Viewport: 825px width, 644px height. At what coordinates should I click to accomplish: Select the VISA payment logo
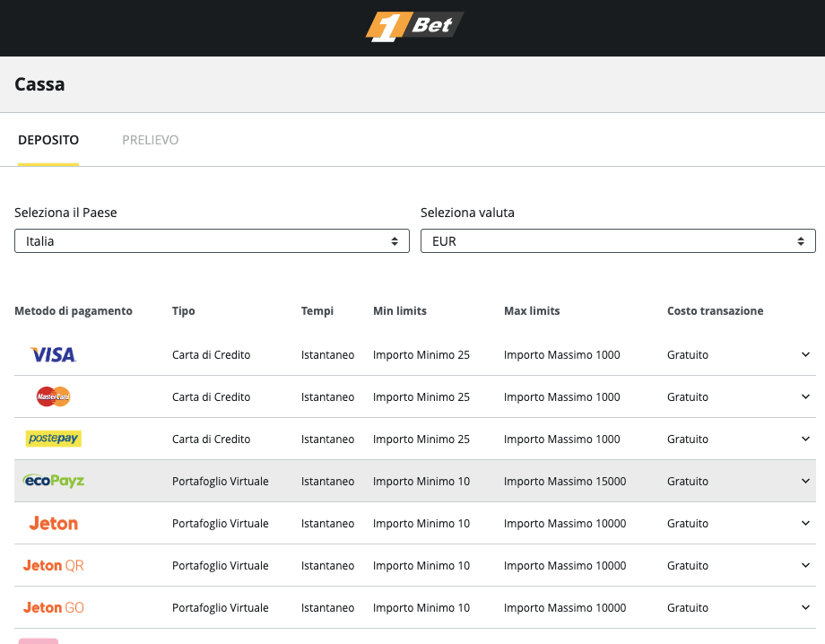53,355
